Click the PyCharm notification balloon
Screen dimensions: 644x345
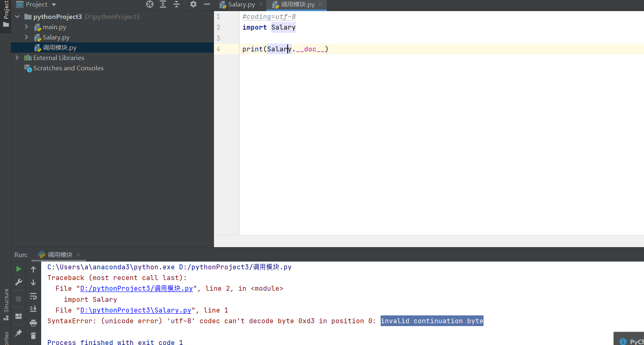point(629,339)
